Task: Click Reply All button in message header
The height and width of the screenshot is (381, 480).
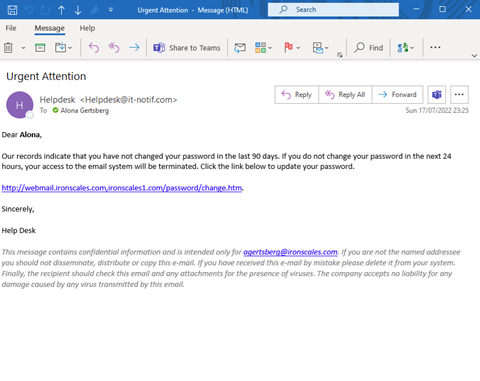Action: (x=345, y=95)
